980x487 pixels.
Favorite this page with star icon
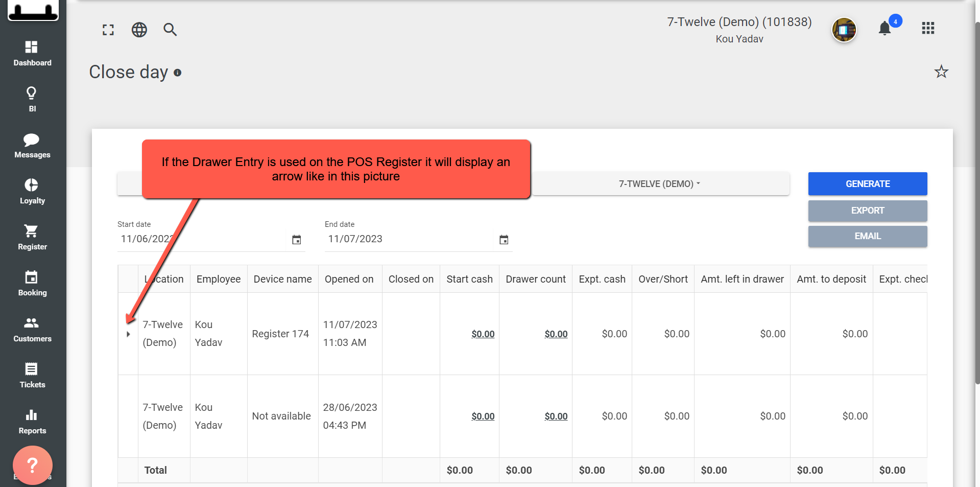pos(941,72)
